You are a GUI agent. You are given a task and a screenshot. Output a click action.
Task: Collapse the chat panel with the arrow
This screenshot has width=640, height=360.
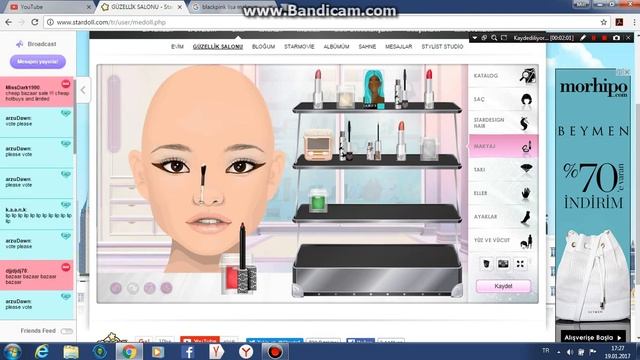click(83, 90)
